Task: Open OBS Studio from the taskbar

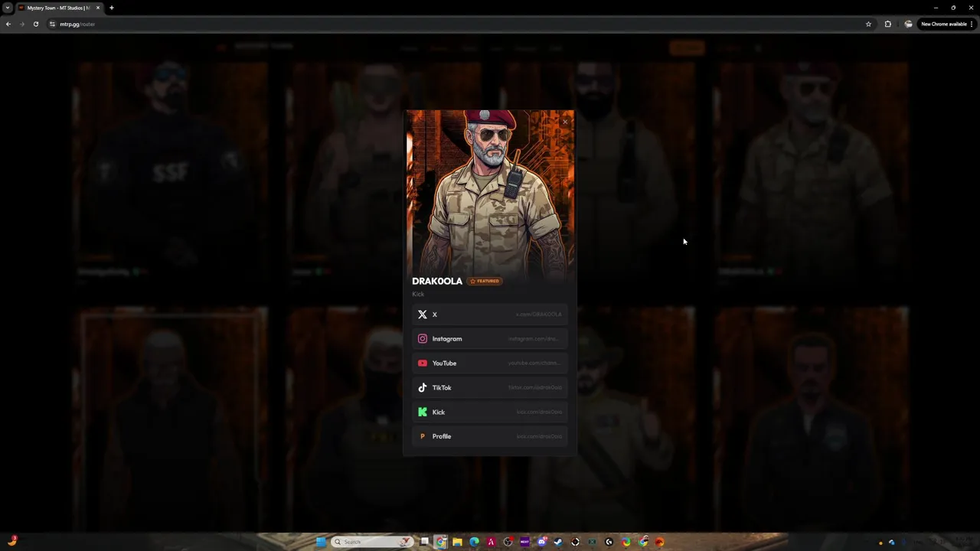Action: point(508,542)
